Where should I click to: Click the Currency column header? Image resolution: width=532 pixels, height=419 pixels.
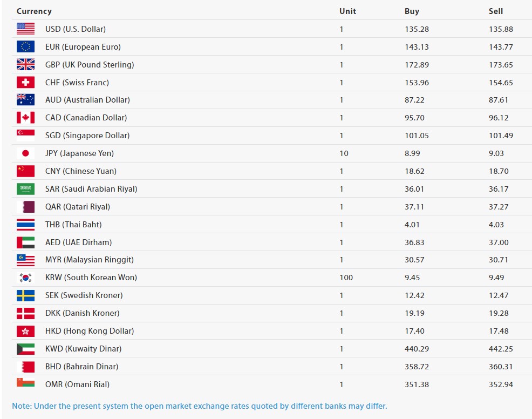[x=34, y=11]
